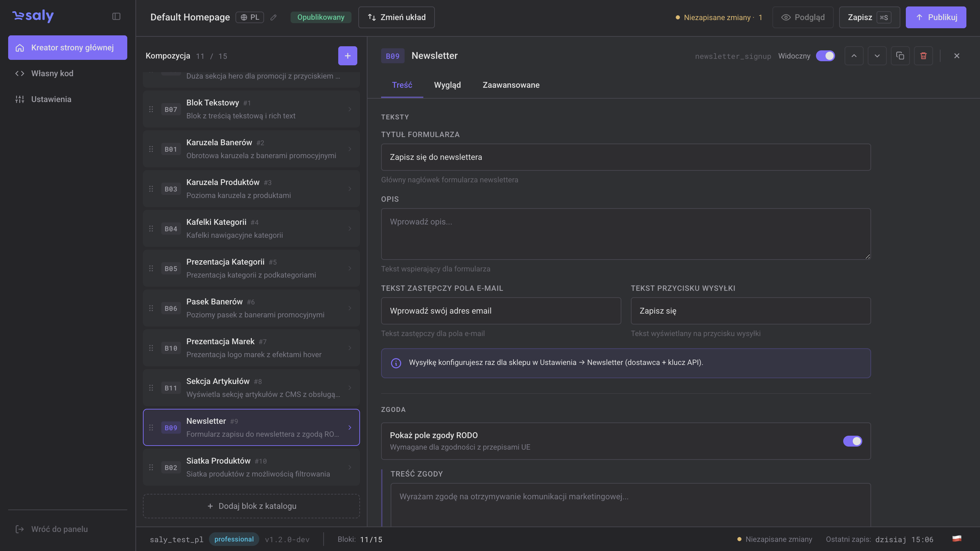
Task: Toggle the Widoczny visibility switch
Action: click(x=825, y=56)
